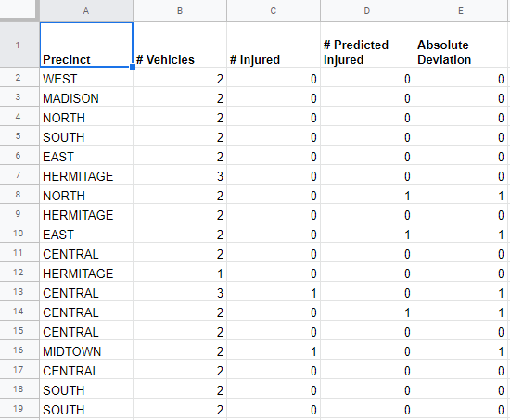
Task: Select row 2 header
Action: 19,78
